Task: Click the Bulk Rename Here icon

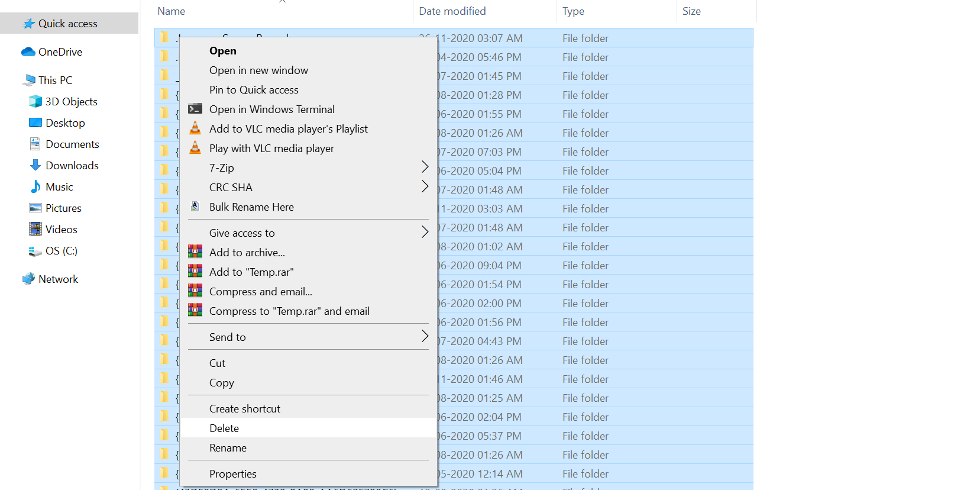Action: [195, 207]
